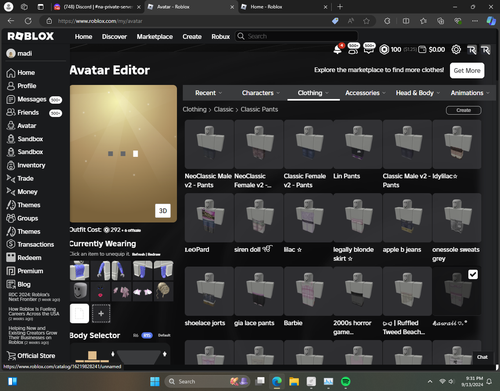The height and width of the screenshot is (391, 500).
Task: Open Home in the left sidebar
Action: 21,73
